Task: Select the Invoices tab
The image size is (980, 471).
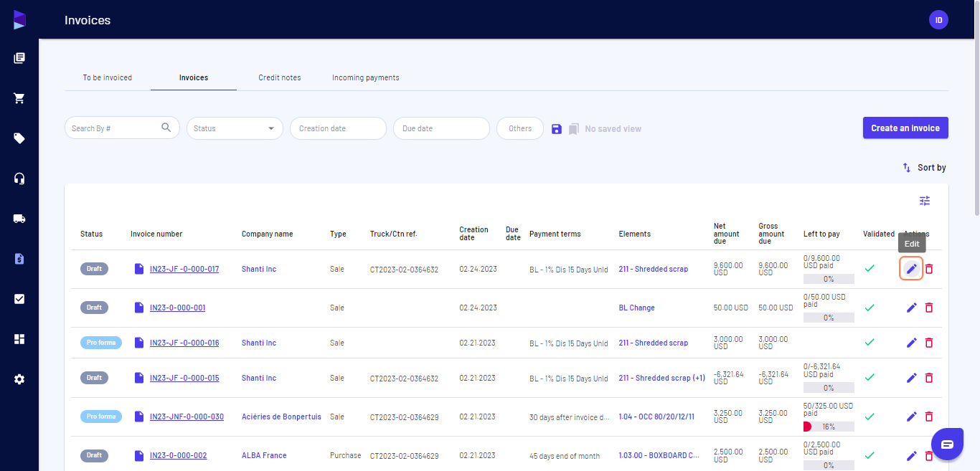Action: [194, 77]
